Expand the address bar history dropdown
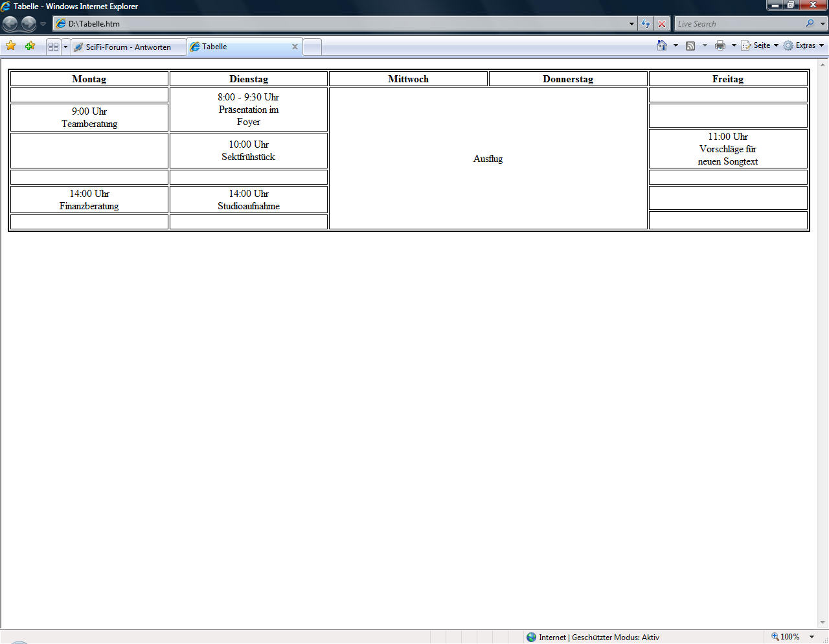 [631, 24]
